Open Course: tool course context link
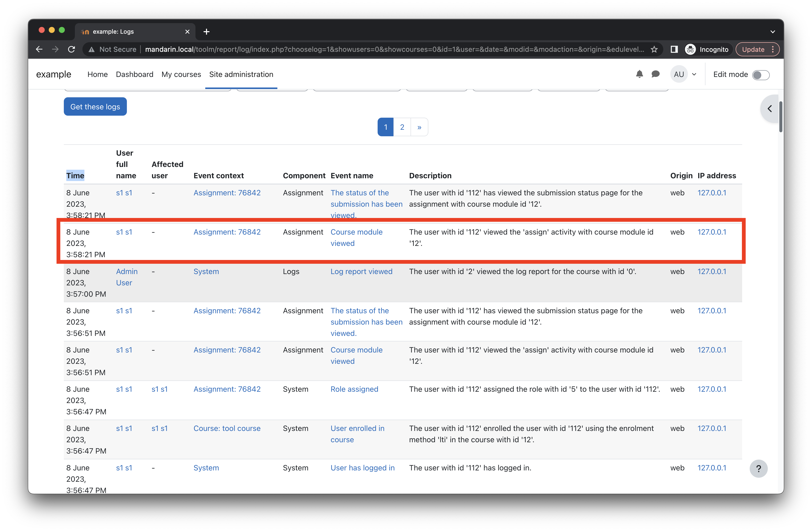 [x=227, y=428]
